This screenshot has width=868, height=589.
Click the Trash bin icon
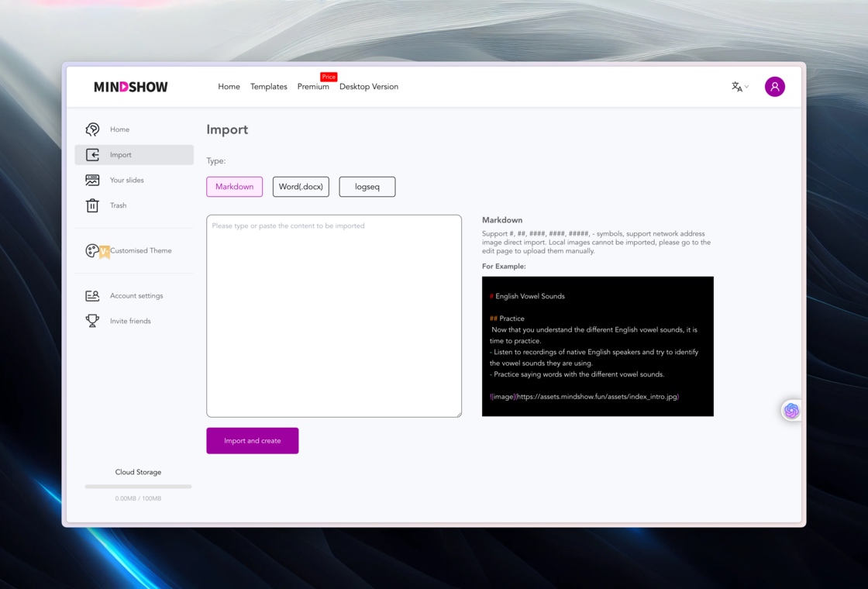click(92, 205)
